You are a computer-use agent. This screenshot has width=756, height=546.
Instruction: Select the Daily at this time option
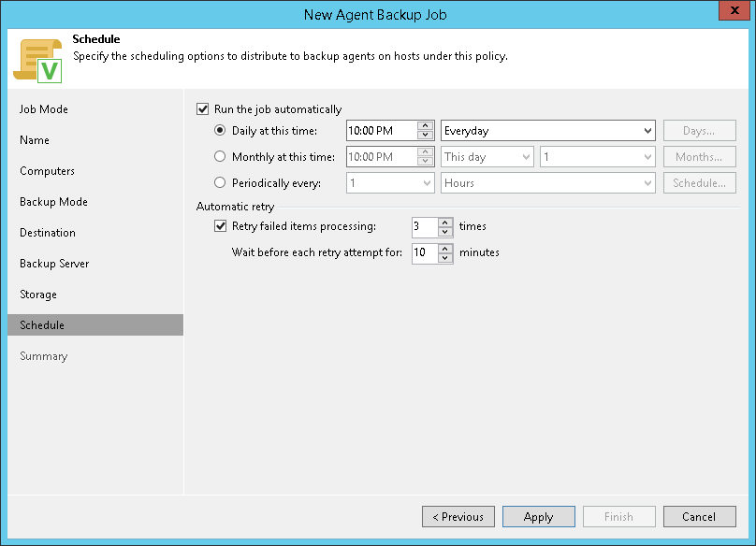coord(221,131)
